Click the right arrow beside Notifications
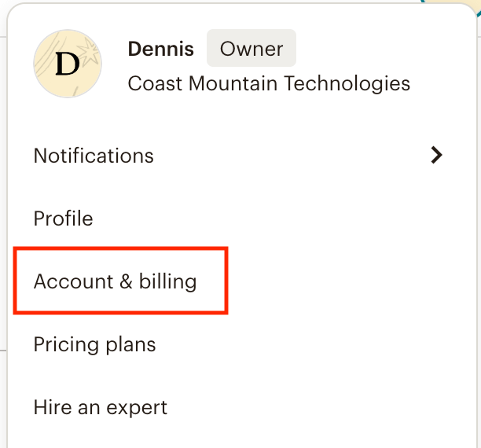 tap(437, 156)
